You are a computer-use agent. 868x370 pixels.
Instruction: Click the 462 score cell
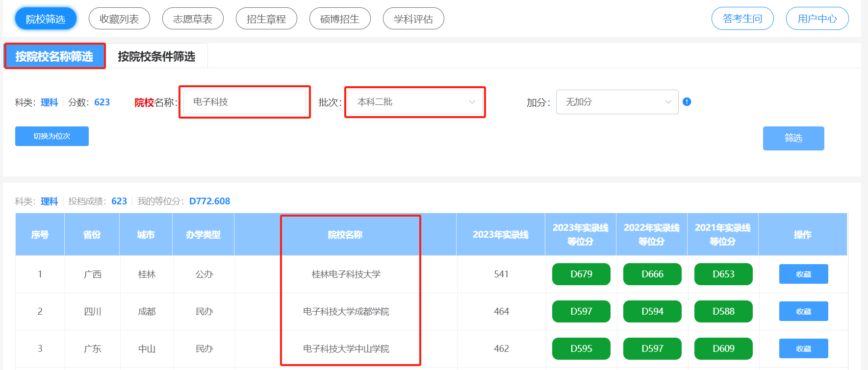[x=501, y=348]
